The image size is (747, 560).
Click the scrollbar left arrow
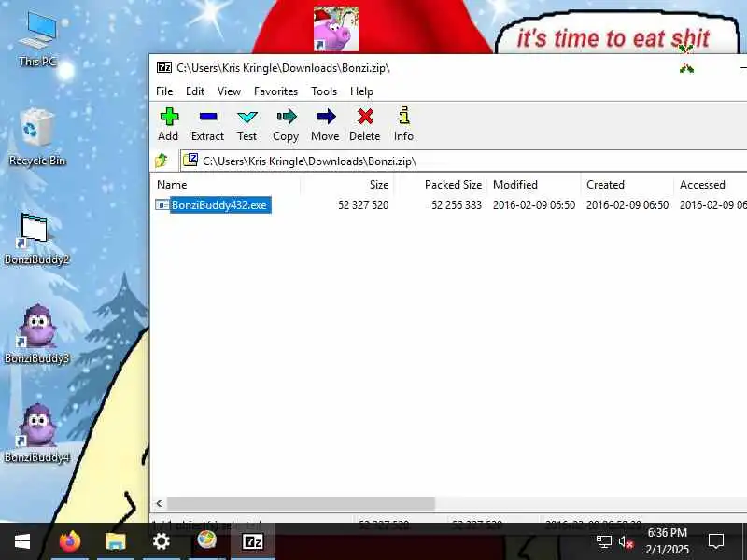click(x=159, y=503)
